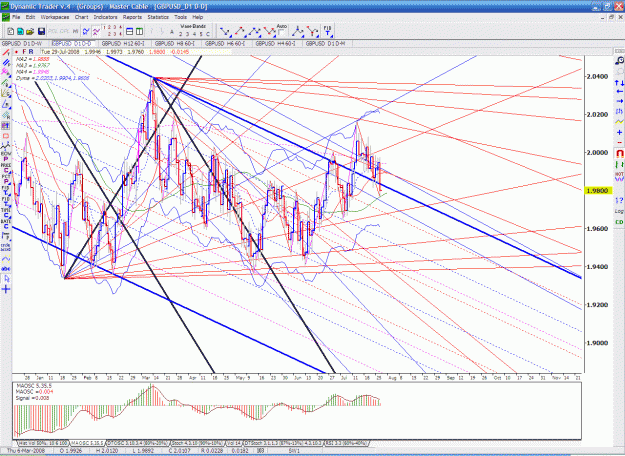Toggle the Auto checkbox
Image resolution: width=625 pixels, height=456 pixels.
tap(281, 33)
